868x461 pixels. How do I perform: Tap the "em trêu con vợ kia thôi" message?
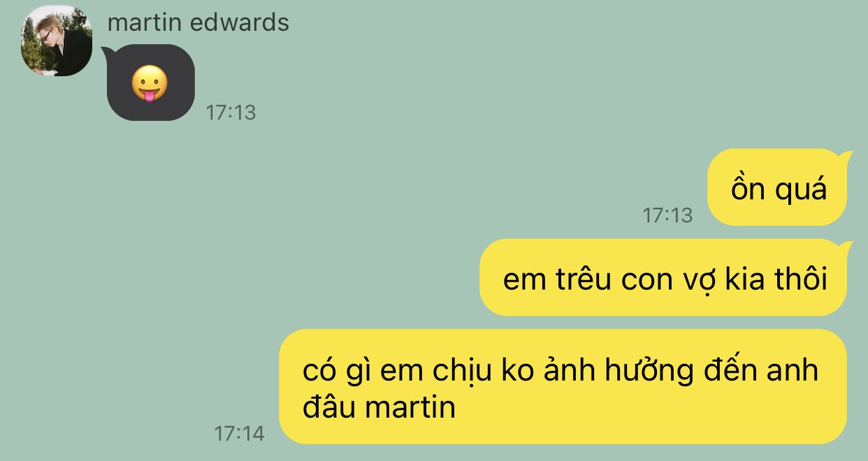coord(663,278)
